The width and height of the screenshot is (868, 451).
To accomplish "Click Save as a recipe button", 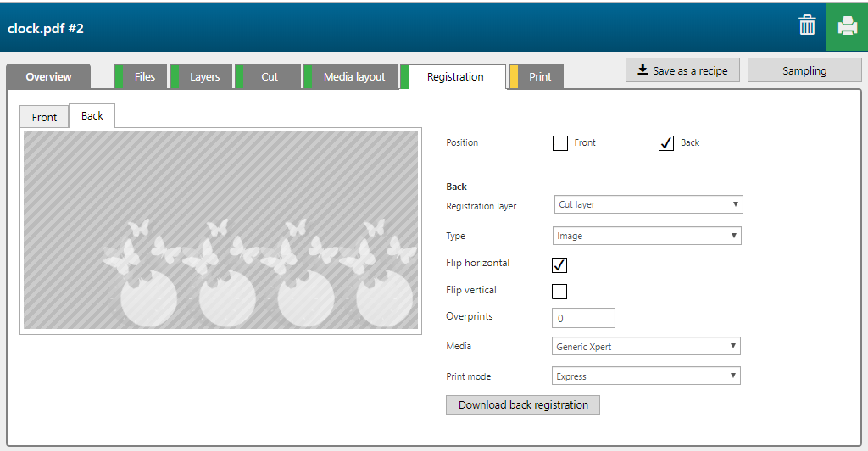I will (682, 70).
